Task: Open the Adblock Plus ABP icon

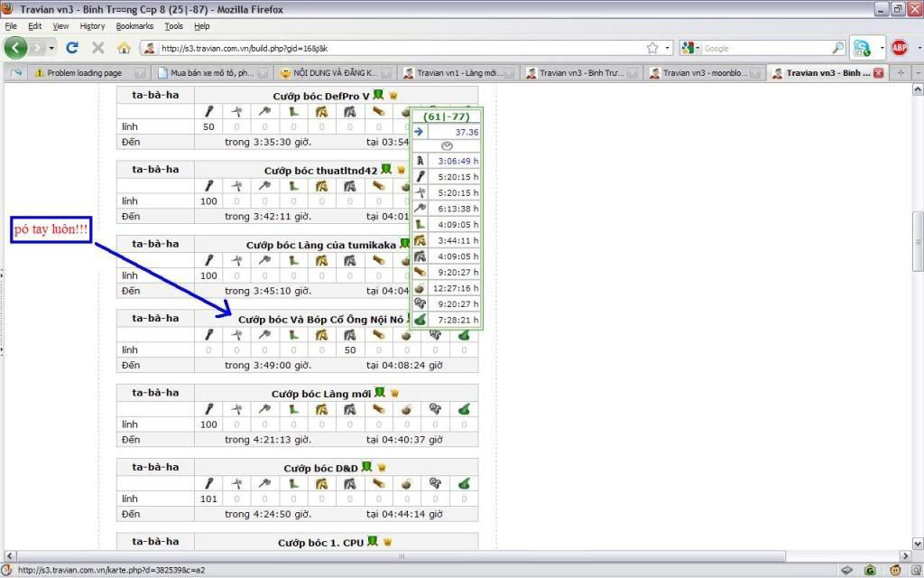Action: 900,48
